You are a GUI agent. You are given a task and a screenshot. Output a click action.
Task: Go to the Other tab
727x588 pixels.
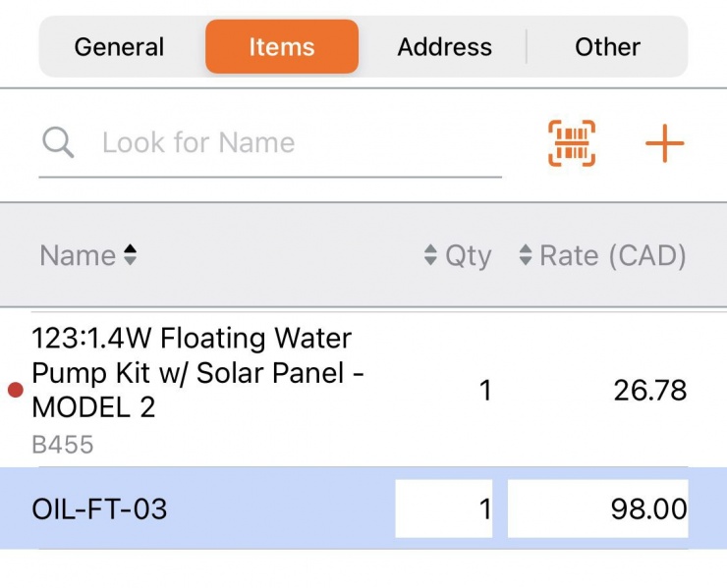pos(607,47)
